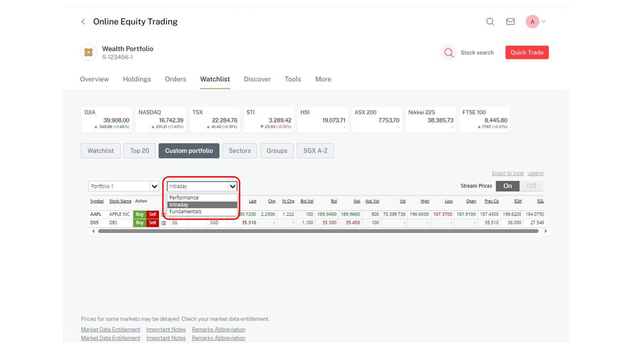Open the Portfolio 1 dropdown
The width and height of the screenshot is (632, 364).
click(x=123, y=186)
